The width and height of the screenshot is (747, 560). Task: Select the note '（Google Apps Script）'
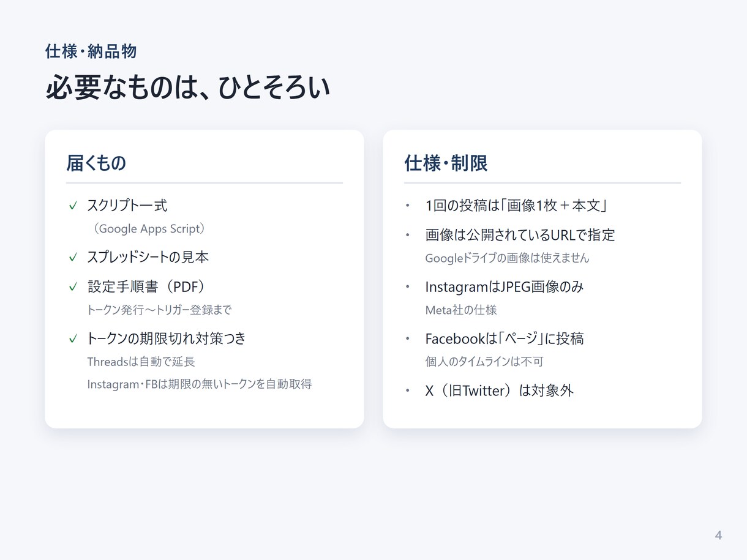(x=149, y=229)
